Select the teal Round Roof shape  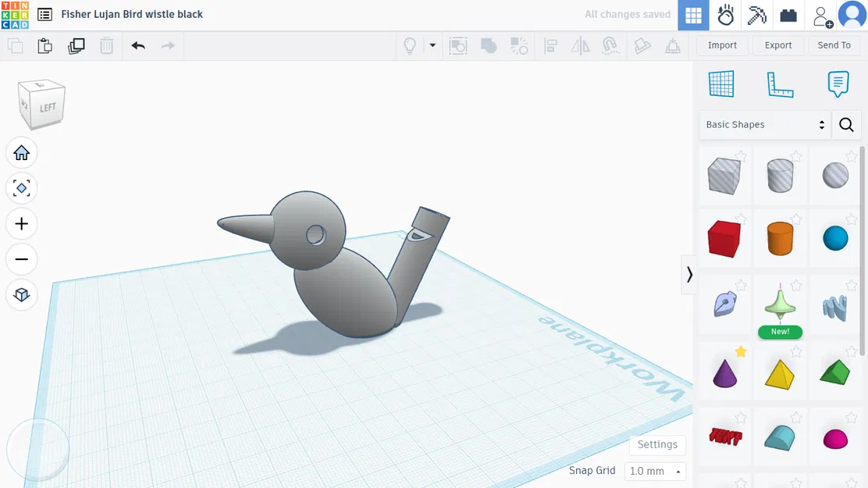780,437
